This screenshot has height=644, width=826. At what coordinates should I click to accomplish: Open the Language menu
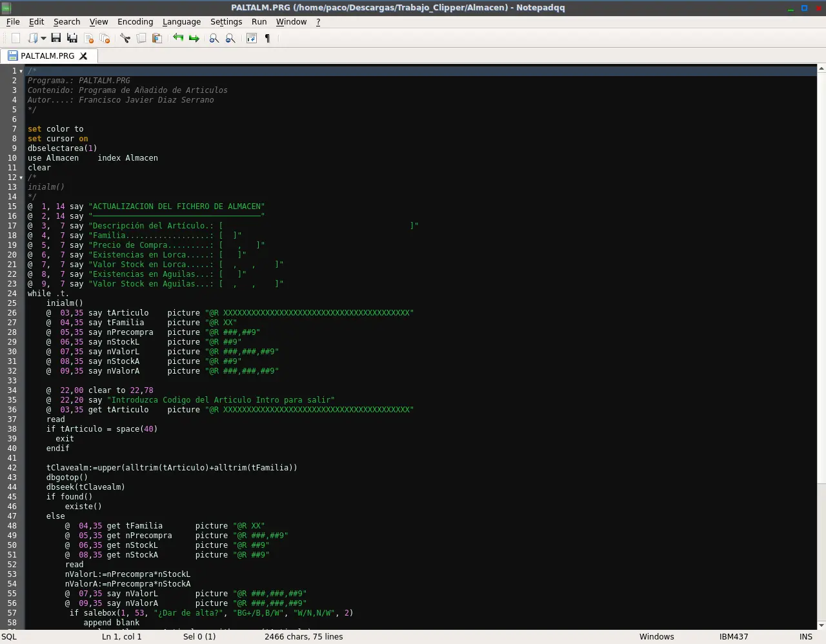[181, 21]
